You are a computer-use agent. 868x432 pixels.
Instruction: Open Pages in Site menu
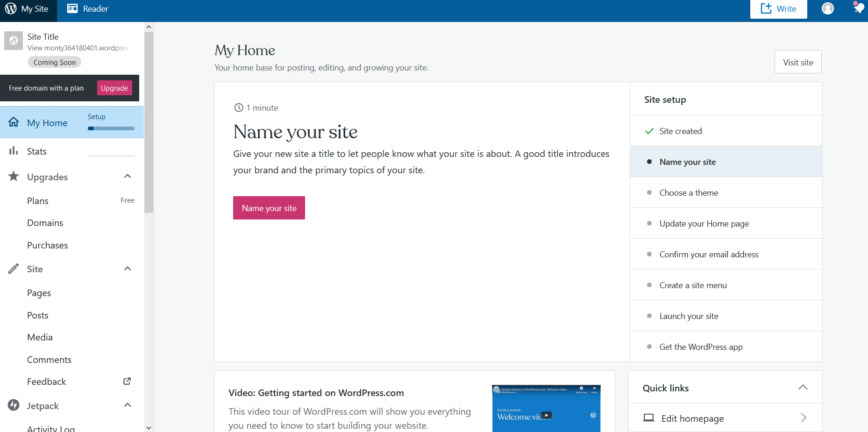click(39, 293)
